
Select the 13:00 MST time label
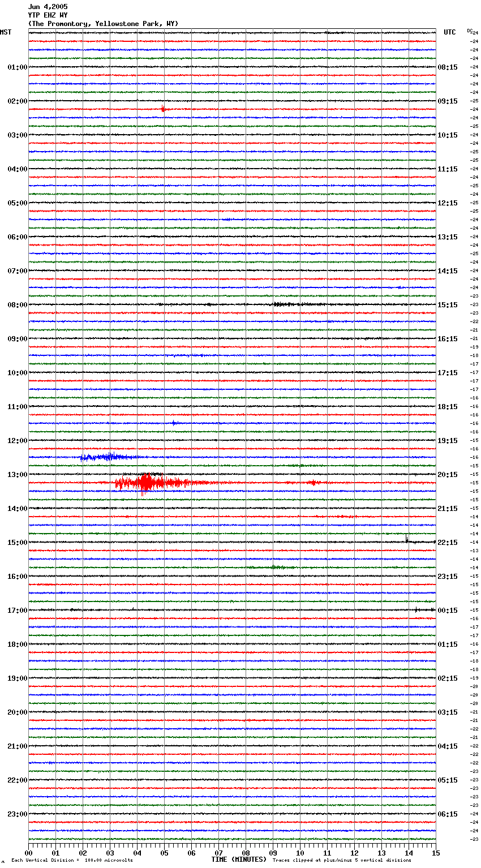point(17,475)
